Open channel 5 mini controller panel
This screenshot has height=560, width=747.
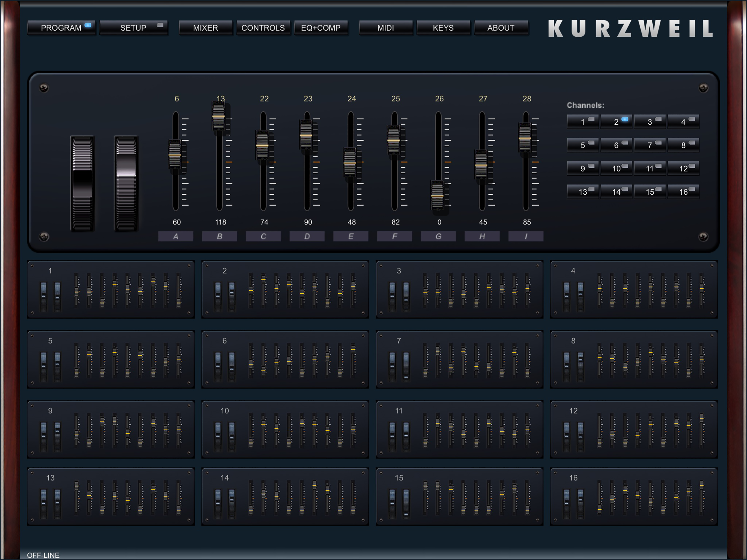click(111, 359)
